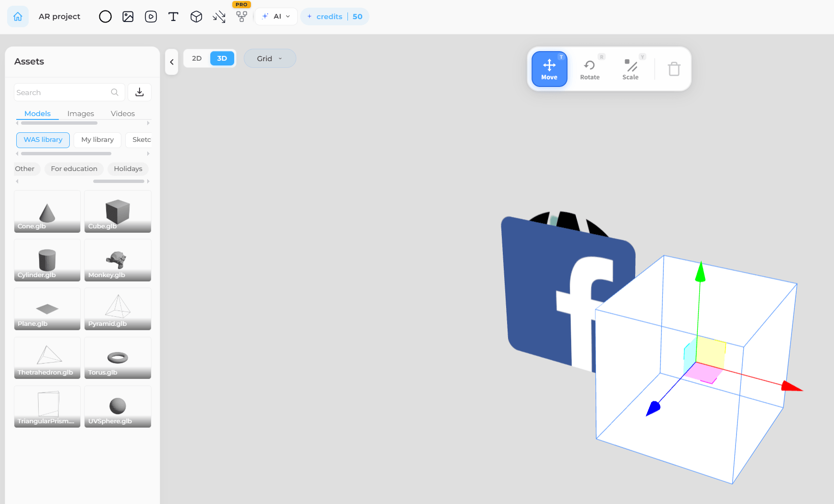Screen dimensions: 834x504
Task: Switch viewport to 2D mode
Action: coord(197,58)
